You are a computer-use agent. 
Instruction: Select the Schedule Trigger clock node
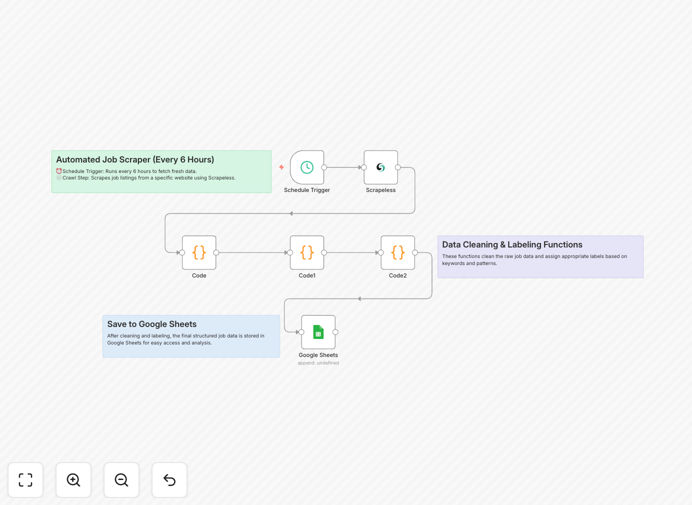pyautogui.click(x=307, y=167)
